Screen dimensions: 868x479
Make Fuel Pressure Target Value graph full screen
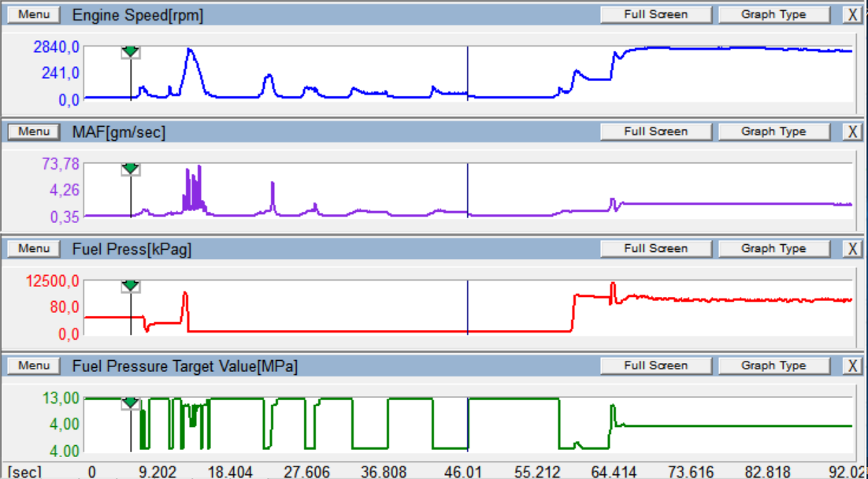(655, 366)
